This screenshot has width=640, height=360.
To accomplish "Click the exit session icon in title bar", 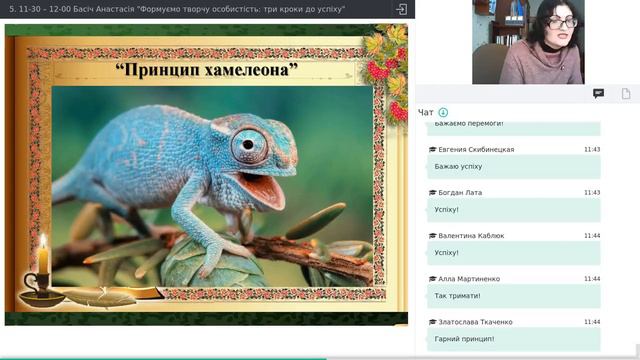I will tap(401, 9).
